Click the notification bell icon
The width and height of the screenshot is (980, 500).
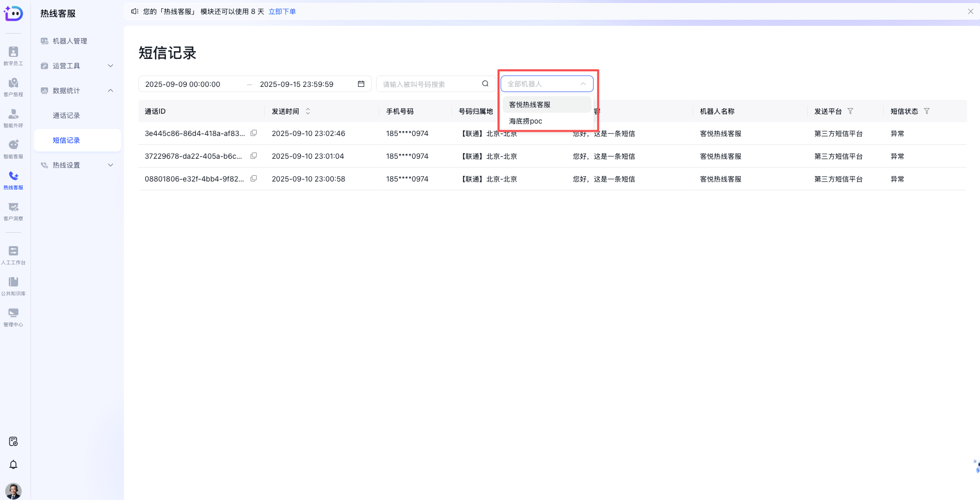coord(13,464)
